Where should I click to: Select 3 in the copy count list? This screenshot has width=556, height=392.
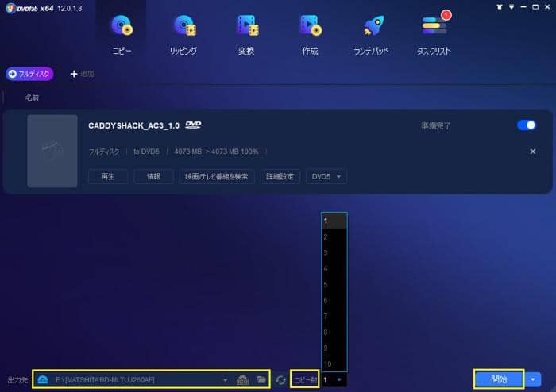[x=334, y=252]
